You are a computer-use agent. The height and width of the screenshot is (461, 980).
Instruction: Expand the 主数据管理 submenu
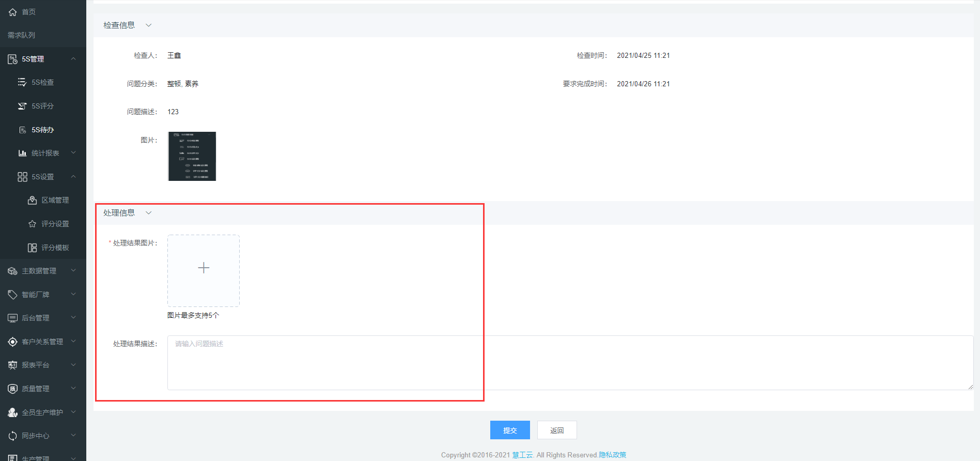[73, 271]
